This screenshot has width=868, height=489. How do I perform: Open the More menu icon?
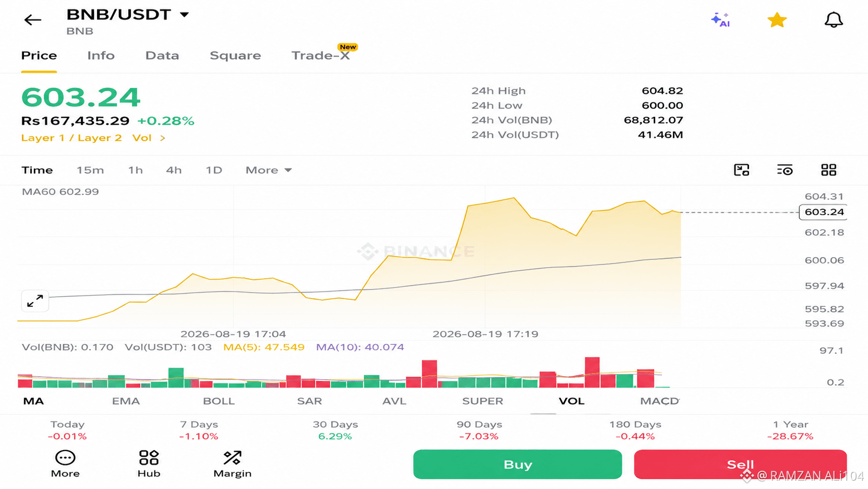click(65, 464)
